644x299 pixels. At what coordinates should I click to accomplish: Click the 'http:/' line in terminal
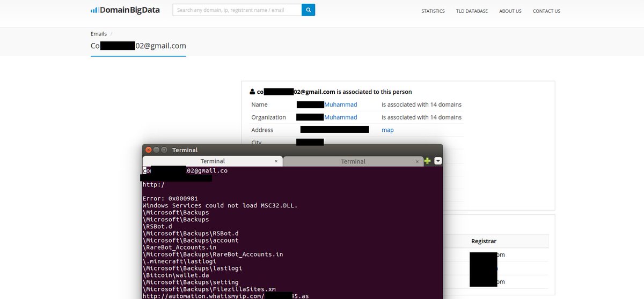[x=153, y=184]
